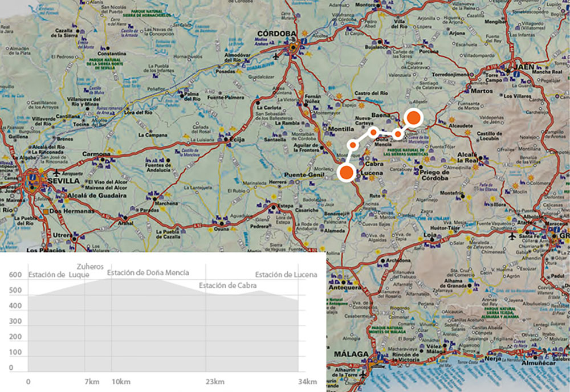Click the airport icon beside Granada
This screenshot has width=570, height=392.
[512, 236]
